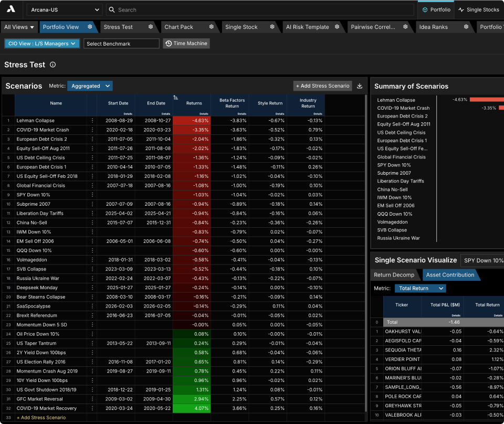Open kebab menu for Volmageddon row
Viewport: 504px width, 424px height.
click(x=92, y=260)
